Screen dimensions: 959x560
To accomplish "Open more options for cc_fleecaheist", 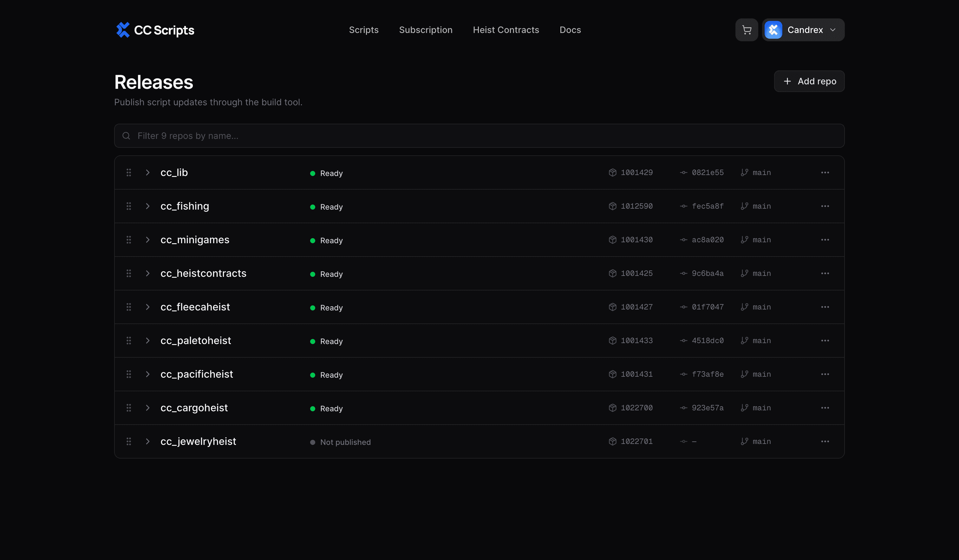I will click(825, 307).
